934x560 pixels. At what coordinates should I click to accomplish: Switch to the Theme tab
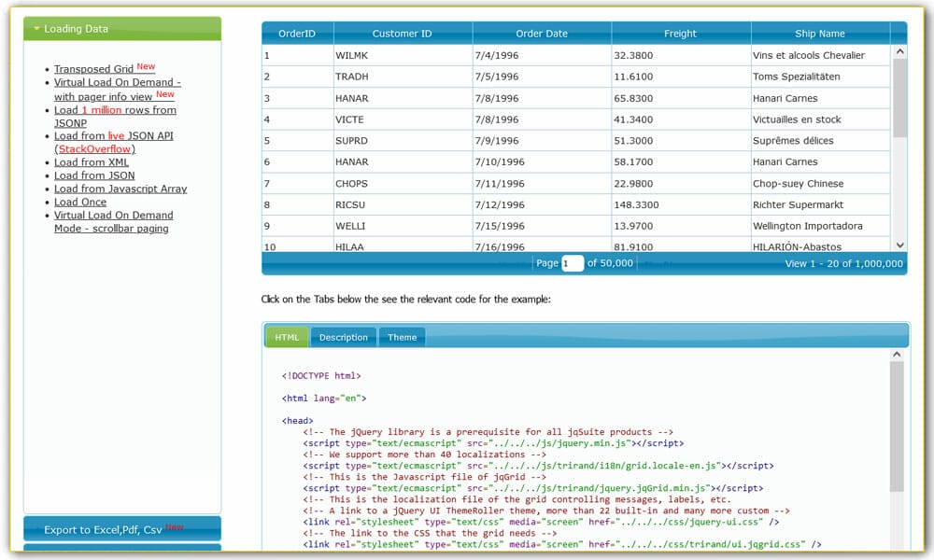[402, 337]
